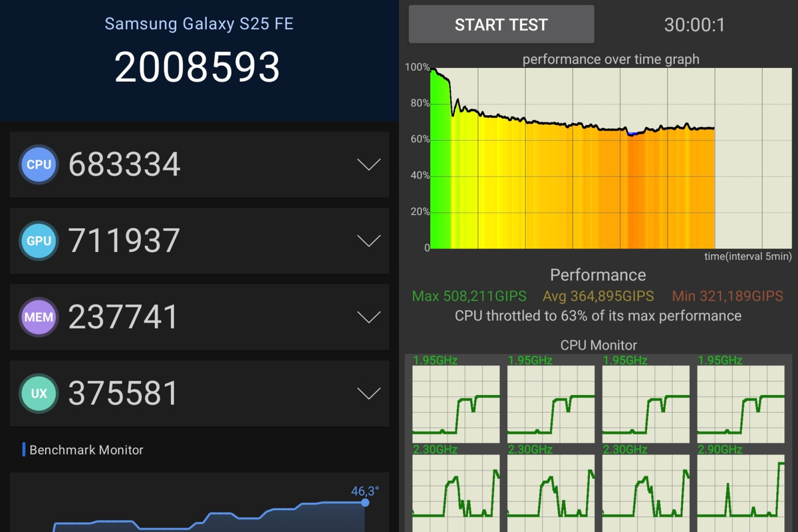Start the CPU throttling test
This screenshot has width=798, height=532.
click(x=501, y=25)
